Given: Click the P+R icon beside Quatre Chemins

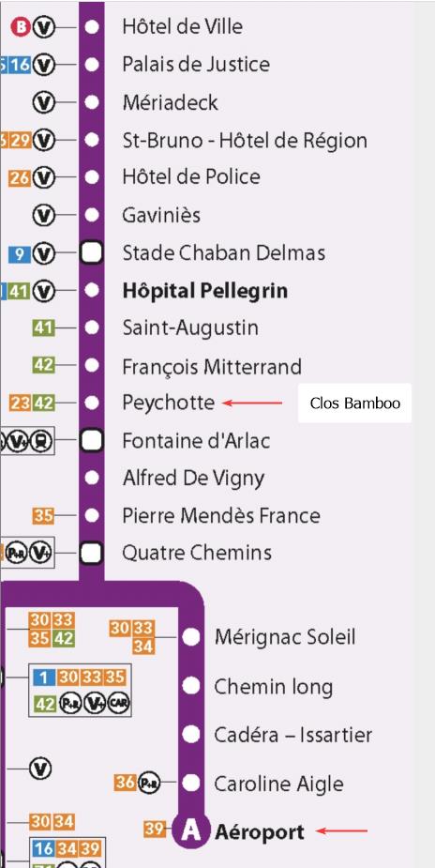Looking at the screenshot, I should (16, 553).
